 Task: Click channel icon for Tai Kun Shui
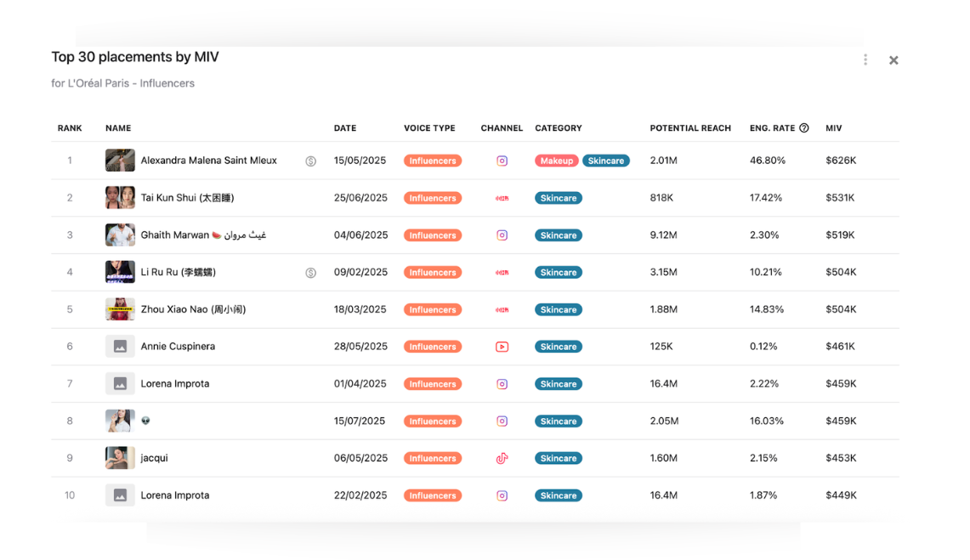(x=502, y=198)
